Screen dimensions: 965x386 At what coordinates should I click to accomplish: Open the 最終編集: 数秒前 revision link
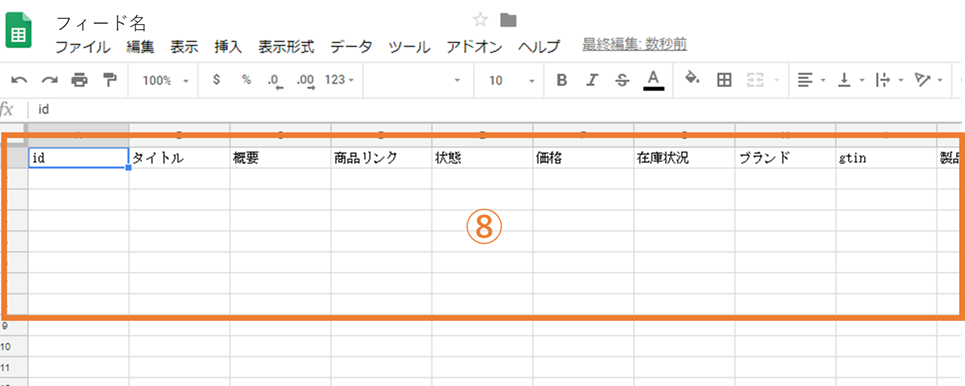tap(635, 44)
